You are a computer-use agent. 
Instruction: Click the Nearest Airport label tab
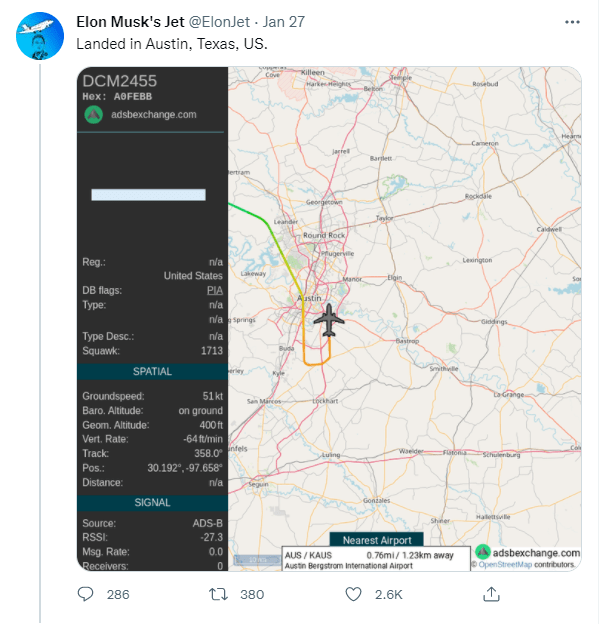[377, 540]
